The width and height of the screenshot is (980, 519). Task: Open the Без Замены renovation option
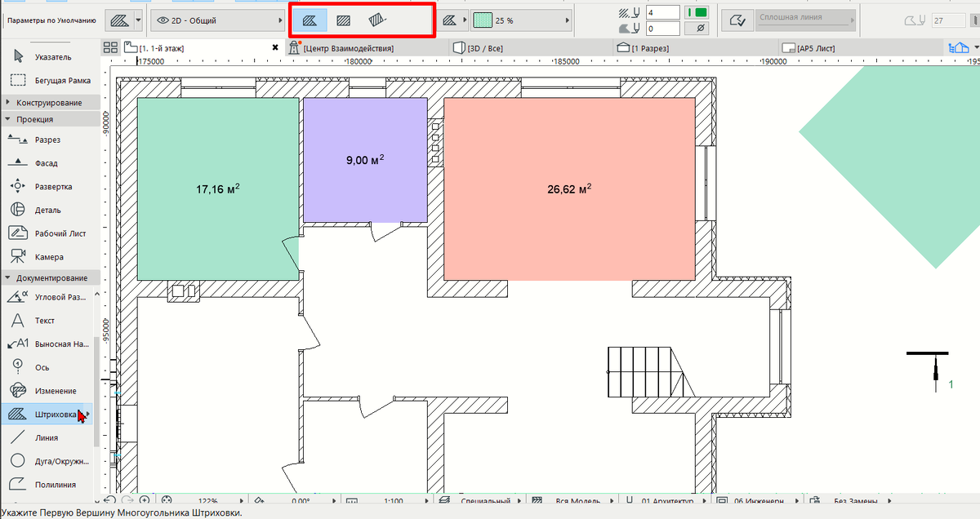[x=849, y=500]
